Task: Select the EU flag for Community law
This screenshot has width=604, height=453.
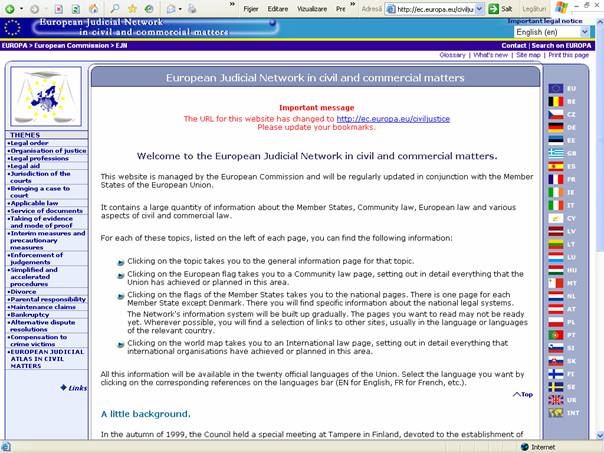Action: [x=556, y=89]
